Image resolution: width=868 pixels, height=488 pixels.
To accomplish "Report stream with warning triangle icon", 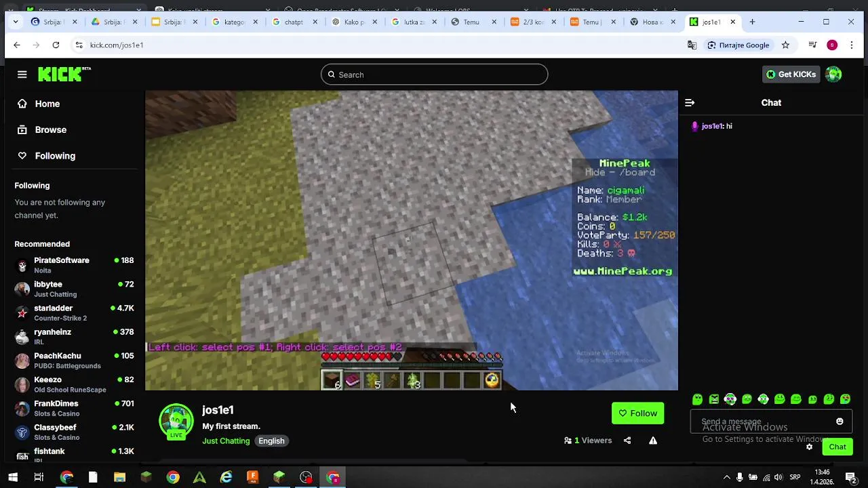I will tap(653, 441).
